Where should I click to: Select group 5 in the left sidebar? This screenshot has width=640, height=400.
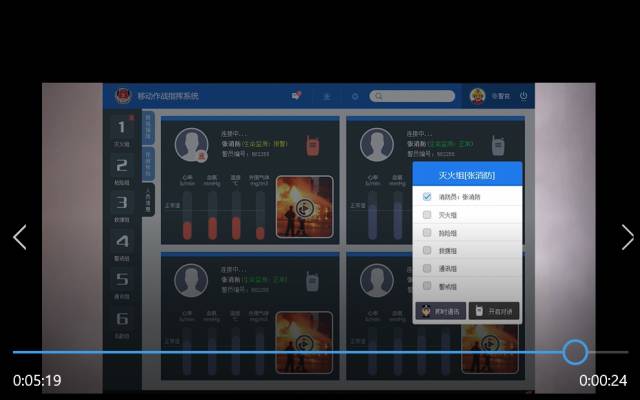coord(121,282)
